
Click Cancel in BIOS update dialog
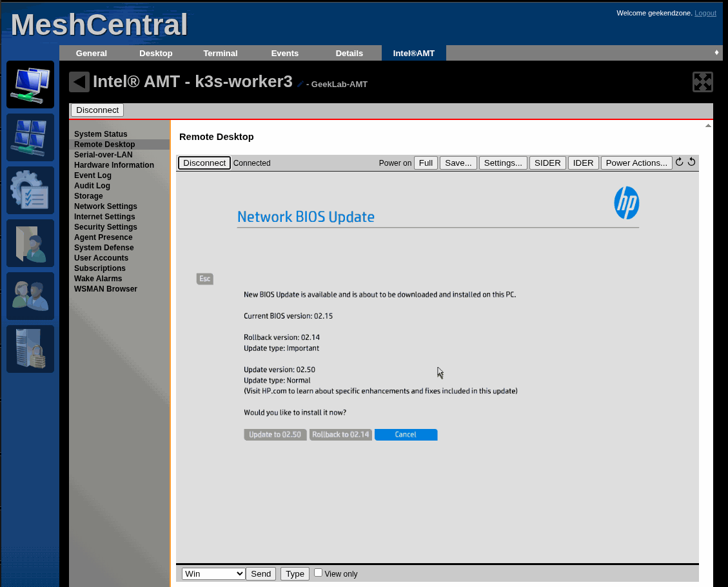(x=406, y=435)
